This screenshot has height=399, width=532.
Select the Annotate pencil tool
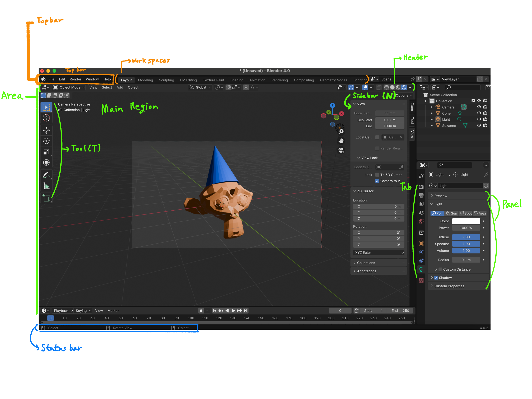[x=46, y=175]
